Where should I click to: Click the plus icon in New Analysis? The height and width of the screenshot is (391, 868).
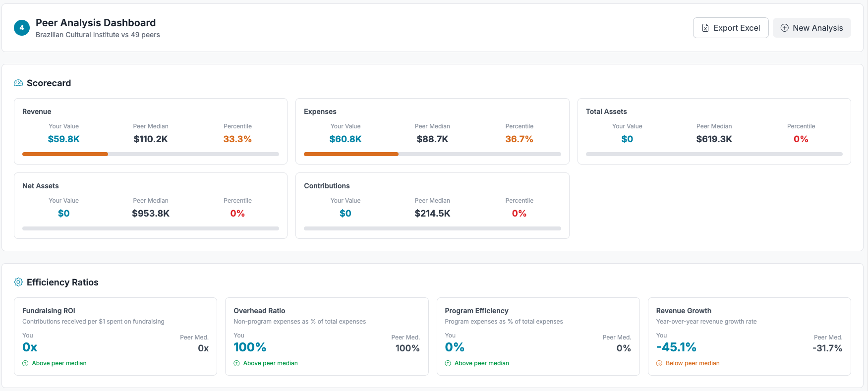tap(784, 28)
